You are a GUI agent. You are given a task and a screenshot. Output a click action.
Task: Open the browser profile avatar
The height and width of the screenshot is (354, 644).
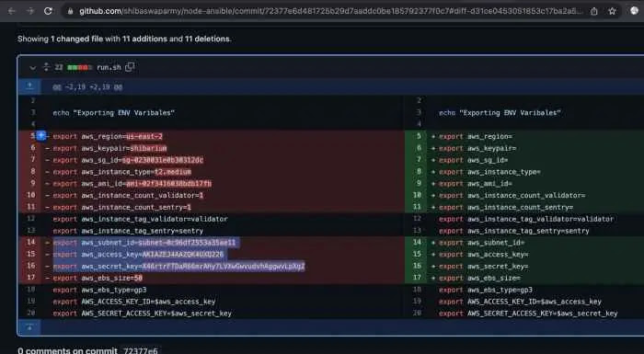tap(635, 11)
